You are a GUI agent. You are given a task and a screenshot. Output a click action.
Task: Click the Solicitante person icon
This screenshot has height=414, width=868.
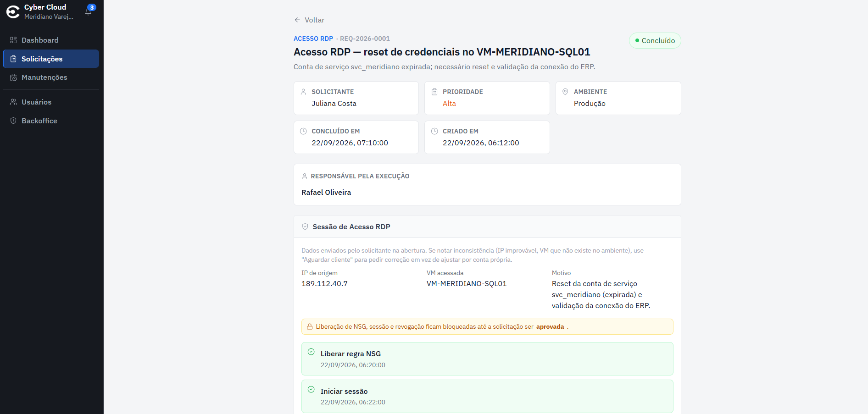(x=303, y=92)
